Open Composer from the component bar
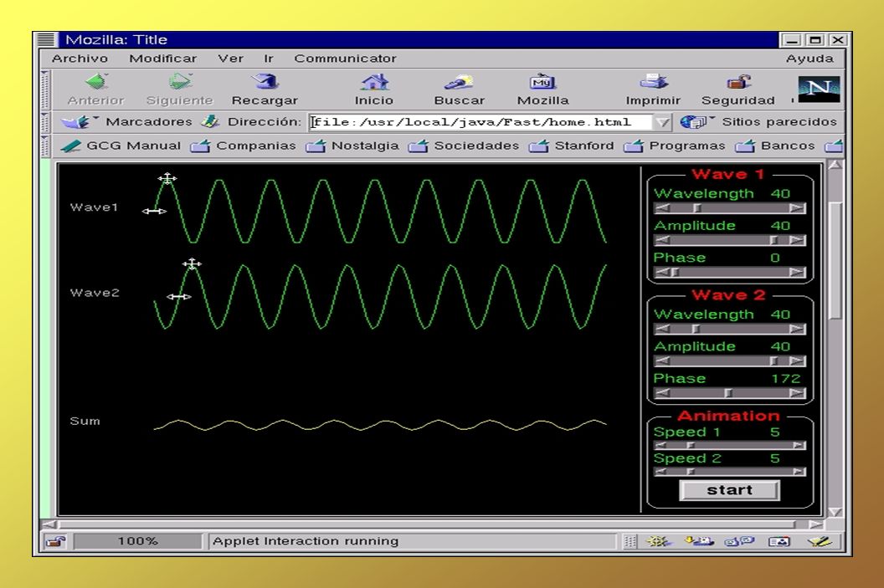This screenshot has height=588, width=884. coord(820,542)
